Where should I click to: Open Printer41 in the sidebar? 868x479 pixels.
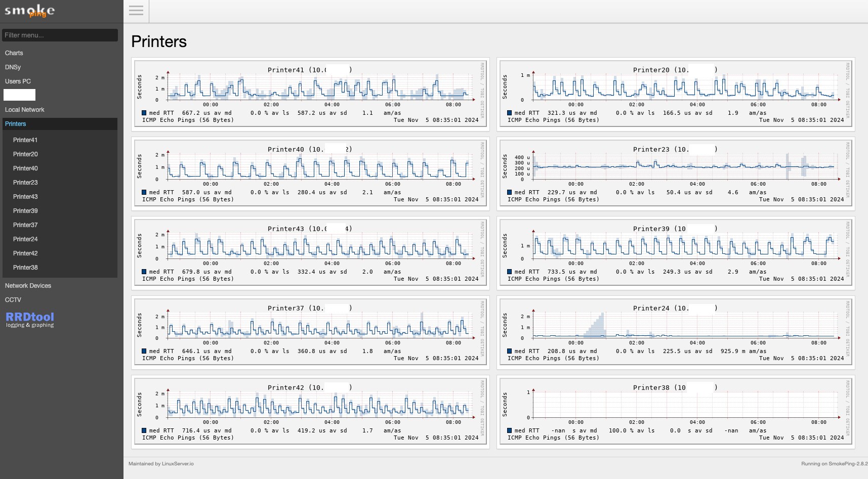click(25, 140)
